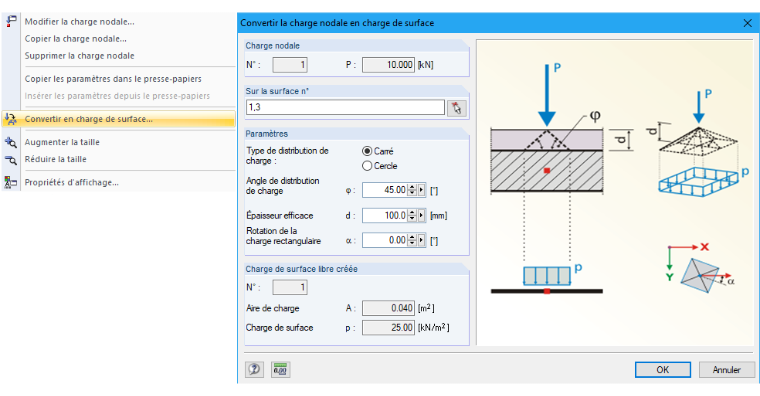Open effective thickness d arrow menu
The image size is (760, 396).
click(421, 215)
